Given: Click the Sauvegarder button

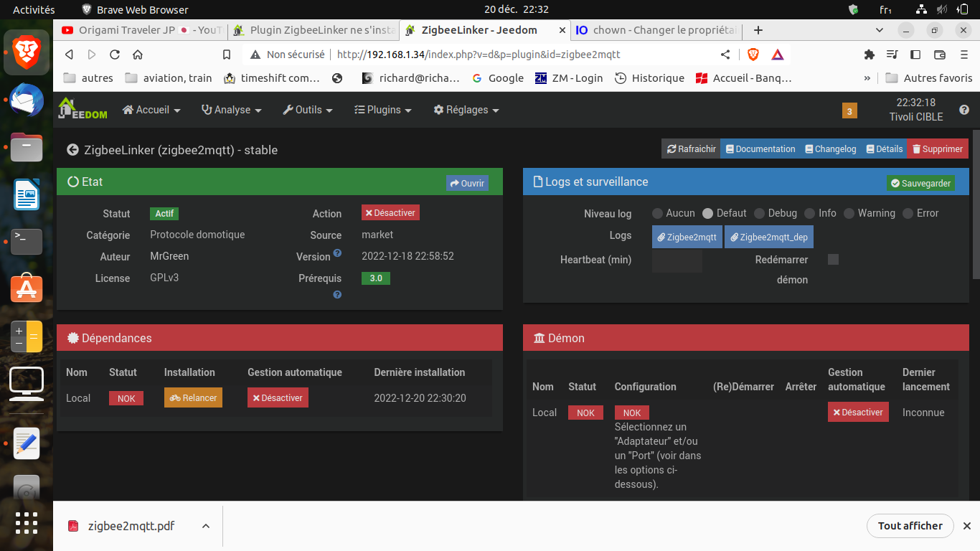Looking at the screenshot, I should tap(920, 183).
